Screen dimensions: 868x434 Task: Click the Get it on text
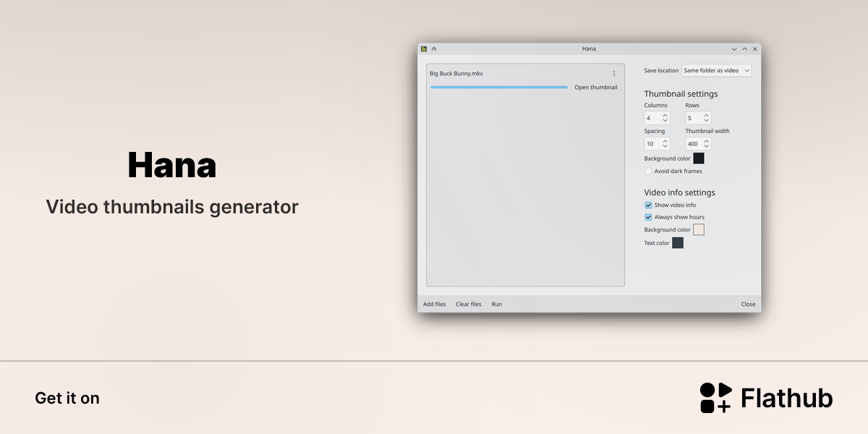[67, 398]
